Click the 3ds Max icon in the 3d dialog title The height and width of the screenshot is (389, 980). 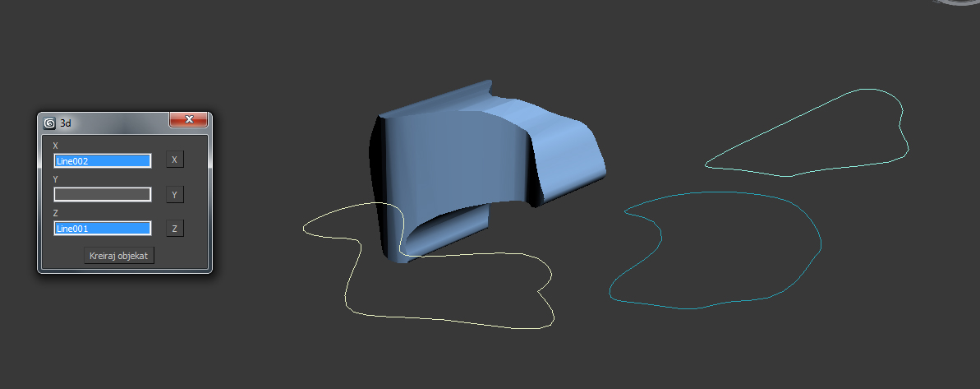coord(49,123)
